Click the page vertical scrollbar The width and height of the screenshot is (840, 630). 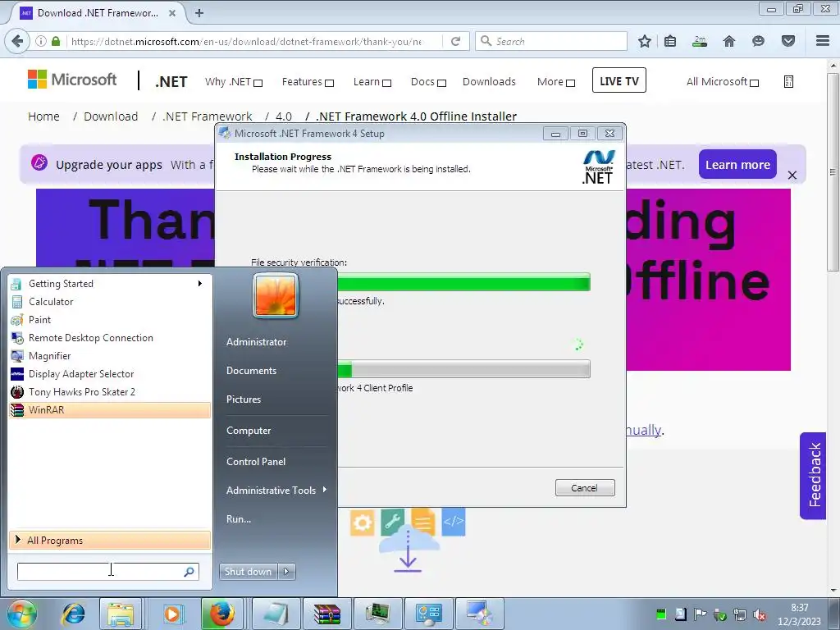(833, 172)
